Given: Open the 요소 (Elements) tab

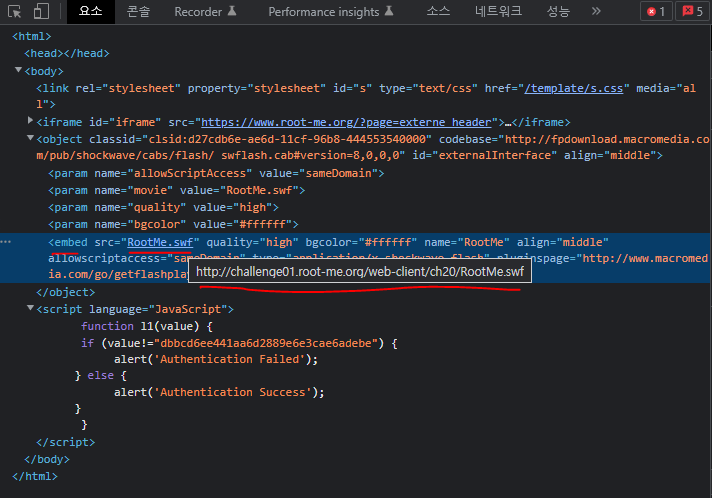Looking at the screenshot, I should pos(90,11).
